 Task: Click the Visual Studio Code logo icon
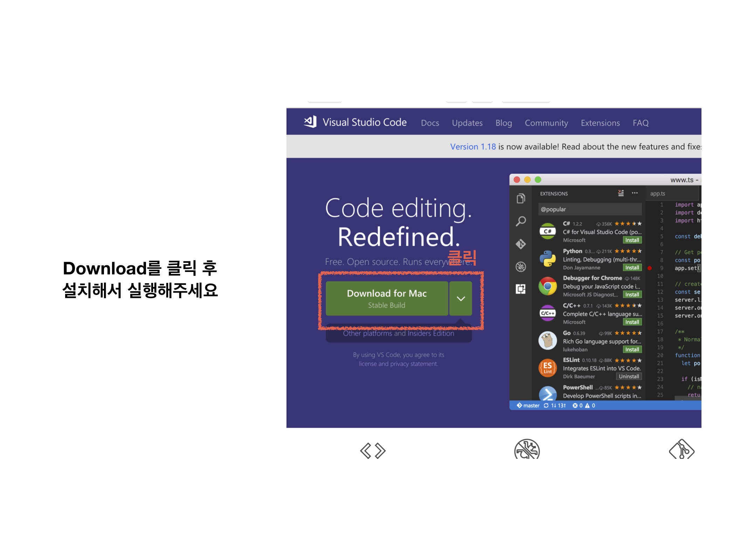coord(310,122)
